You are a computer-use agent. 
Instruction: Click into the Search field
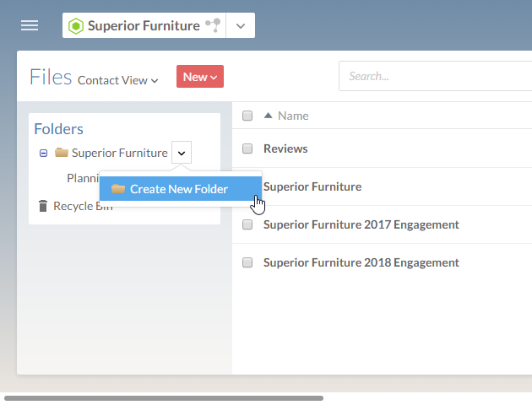[x=435, y=76]
